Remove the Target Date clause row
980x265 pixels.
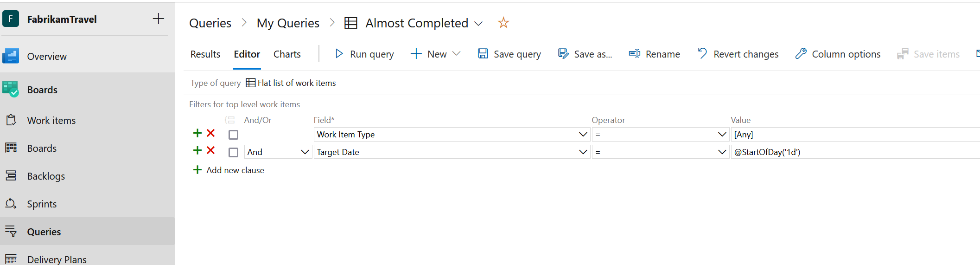(210, 151)
